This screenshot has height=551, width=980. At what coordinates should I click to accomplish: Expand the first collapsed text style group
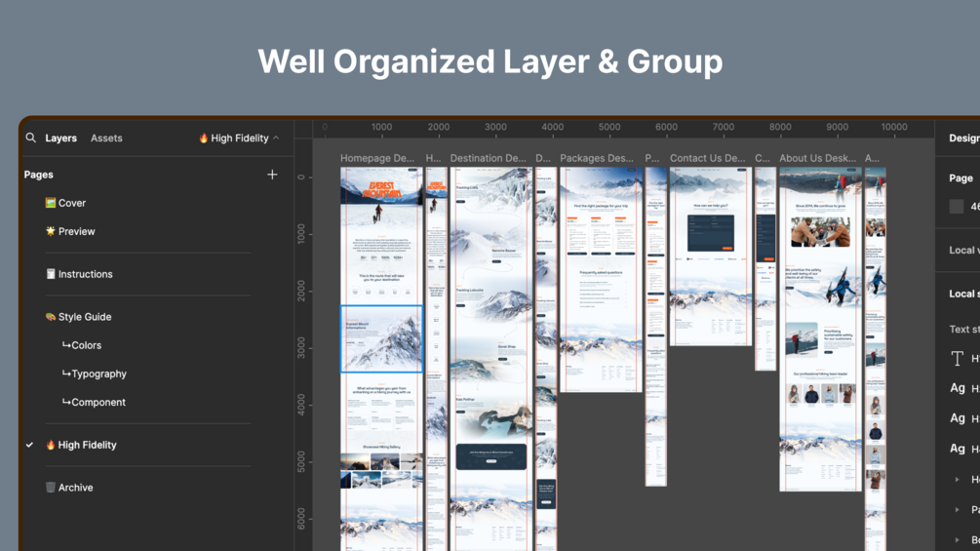[x=957, y=479]
